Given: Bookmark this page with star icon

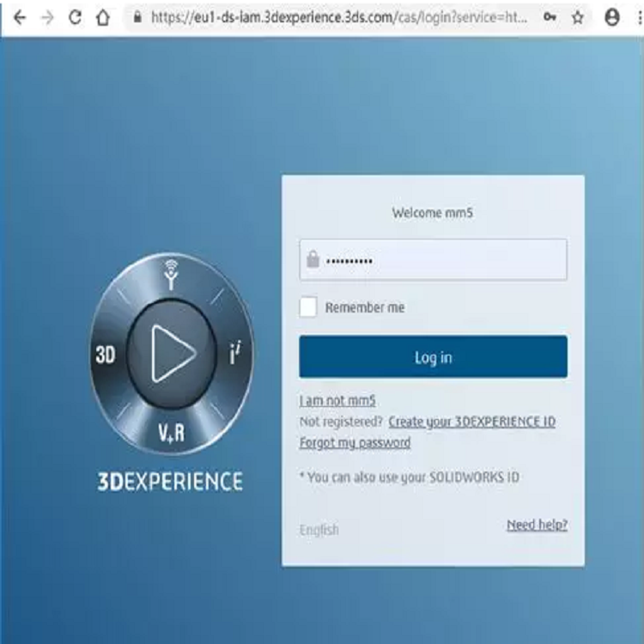Looking at the screenshot, I should click(x=578, y=17).
